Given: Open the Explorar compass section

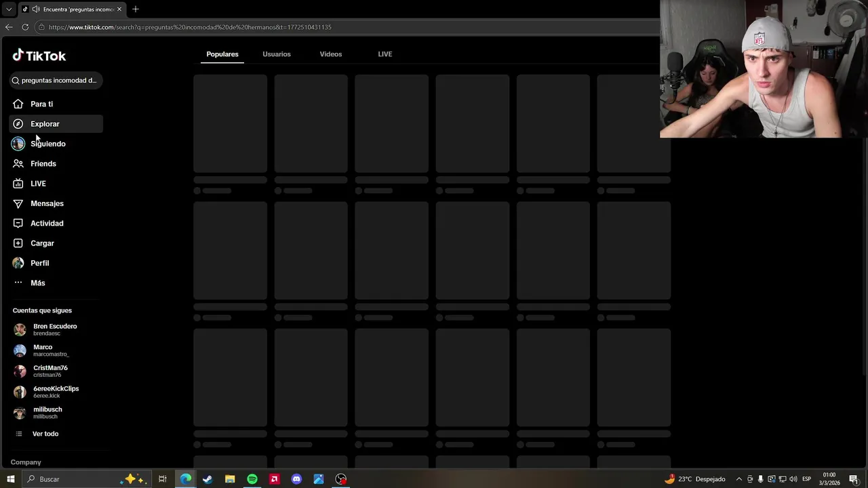Looking at the screenshot, I should 56,124.
